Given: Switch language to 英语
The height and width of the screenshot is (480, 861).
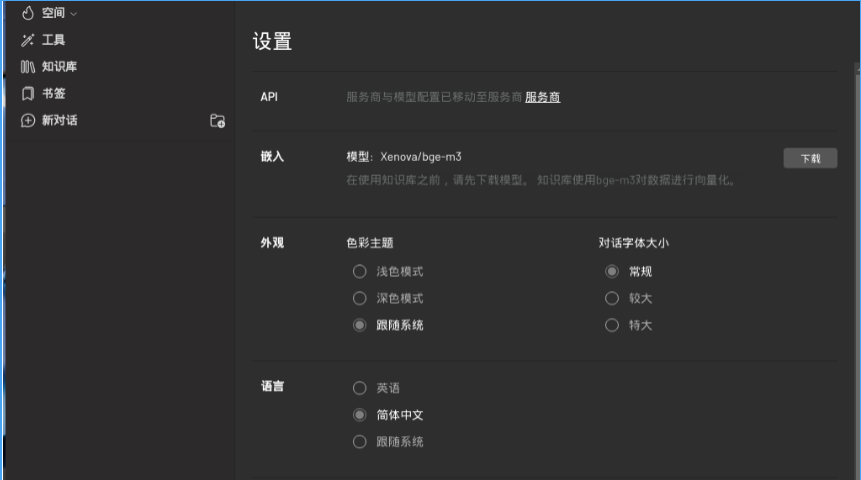Looking at the screenshot, I should tap(359, 388).
